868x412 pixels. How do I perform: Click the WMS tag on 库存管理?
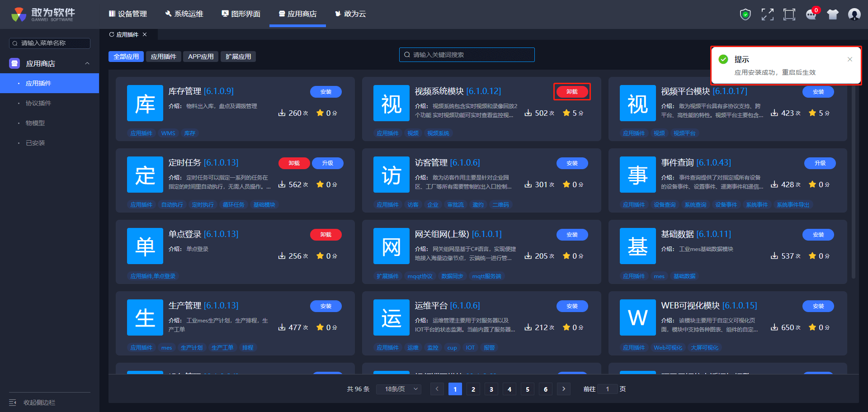click(168, 133)
